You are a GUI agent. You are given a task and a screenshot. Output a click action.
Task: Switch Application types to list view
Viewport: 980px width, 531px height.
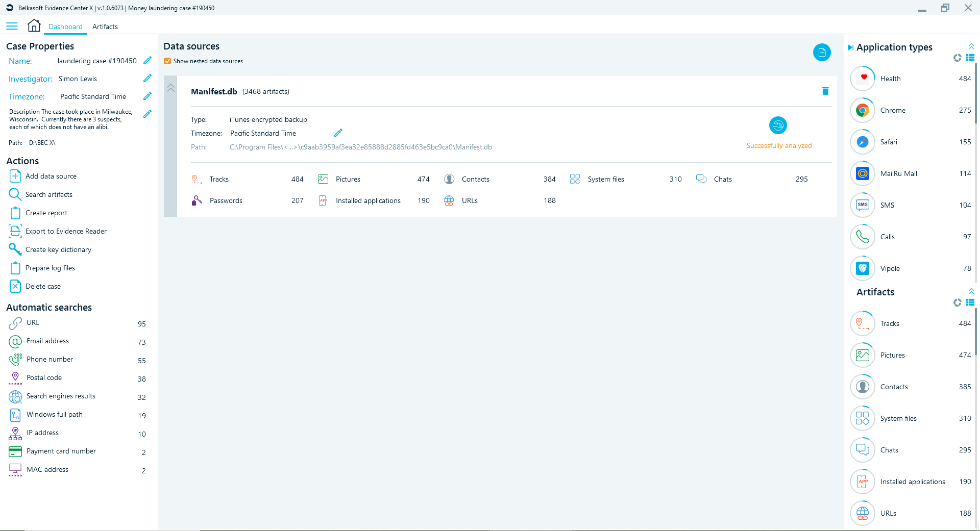(970, 58)
